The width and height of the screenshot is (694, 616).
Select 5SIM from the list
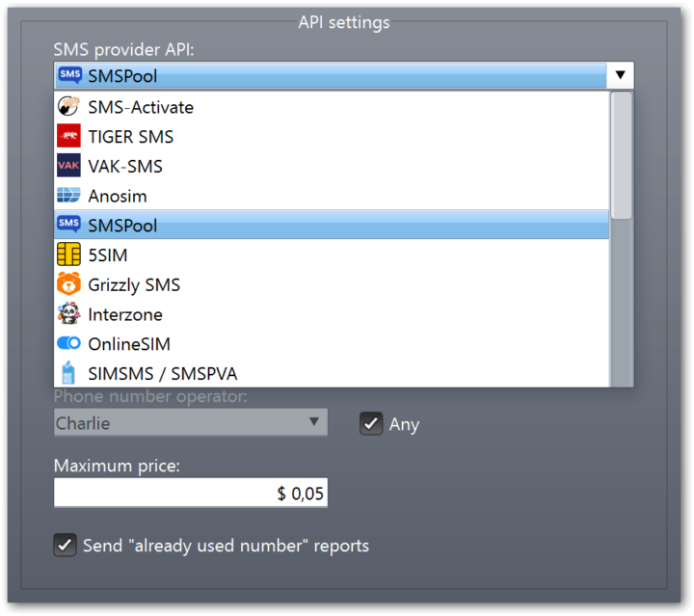(x=332, y=254)
